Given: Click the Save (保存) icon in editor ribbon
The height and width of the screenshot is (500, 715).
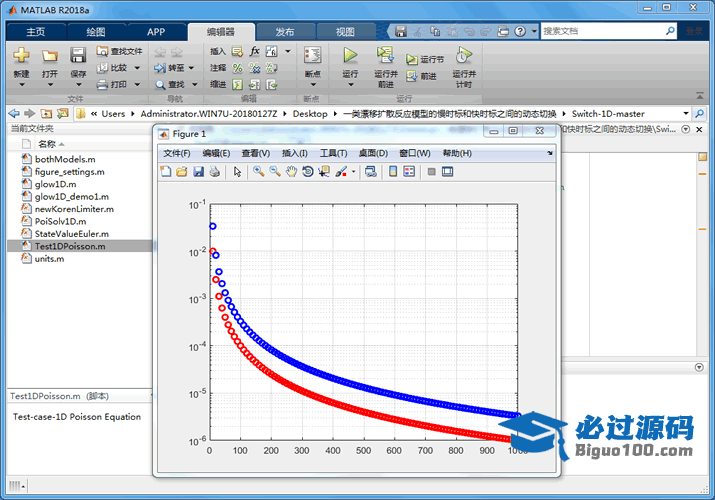Looking at the screenshot, I should [78, 61].
